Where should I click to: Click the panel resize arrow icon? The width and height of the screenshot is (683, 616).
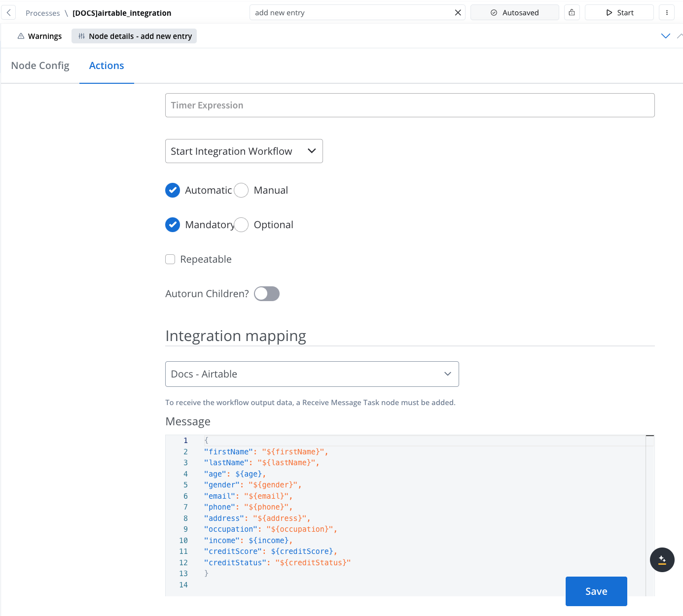[x=680, y=35]
